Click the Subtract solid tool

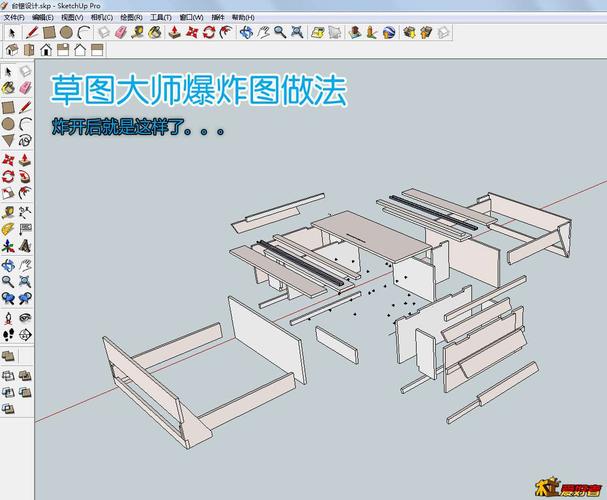coord(8,392)
